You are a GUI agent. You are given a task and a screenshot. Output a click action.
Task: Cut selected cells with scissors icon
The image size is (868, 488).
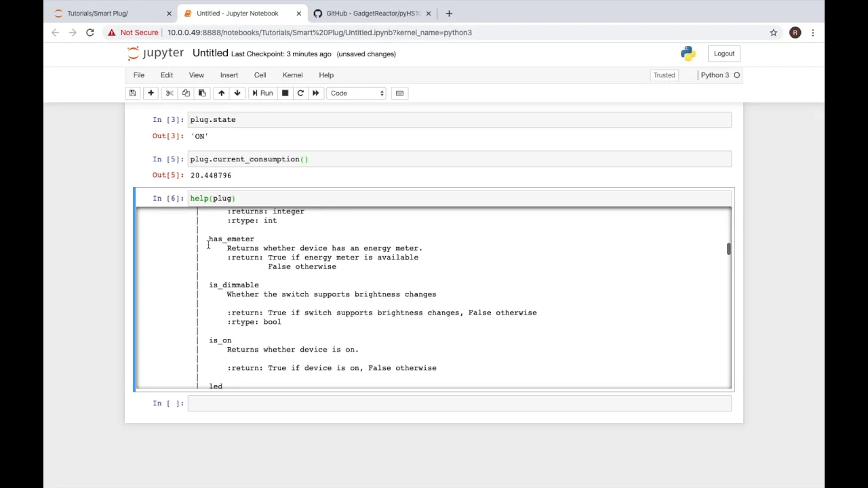click(x=170, y=93)
